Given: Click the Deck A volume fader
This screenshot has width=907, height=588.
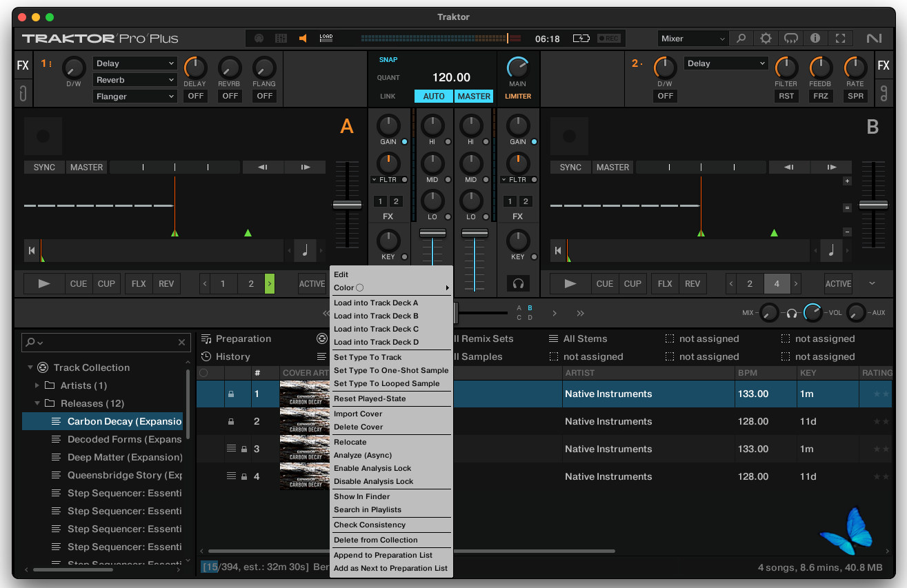Looking at the screenshot, I should pos(347,205).
